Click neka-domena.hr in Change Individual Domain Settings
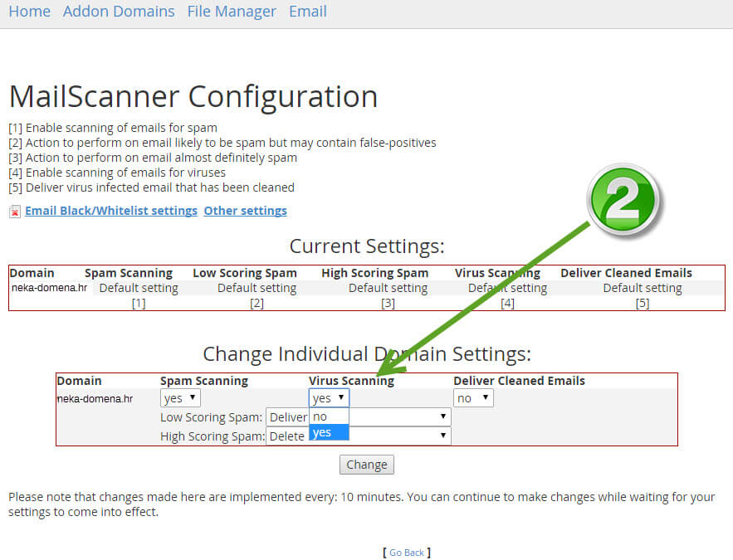733x560 pixels. (95, 399)
